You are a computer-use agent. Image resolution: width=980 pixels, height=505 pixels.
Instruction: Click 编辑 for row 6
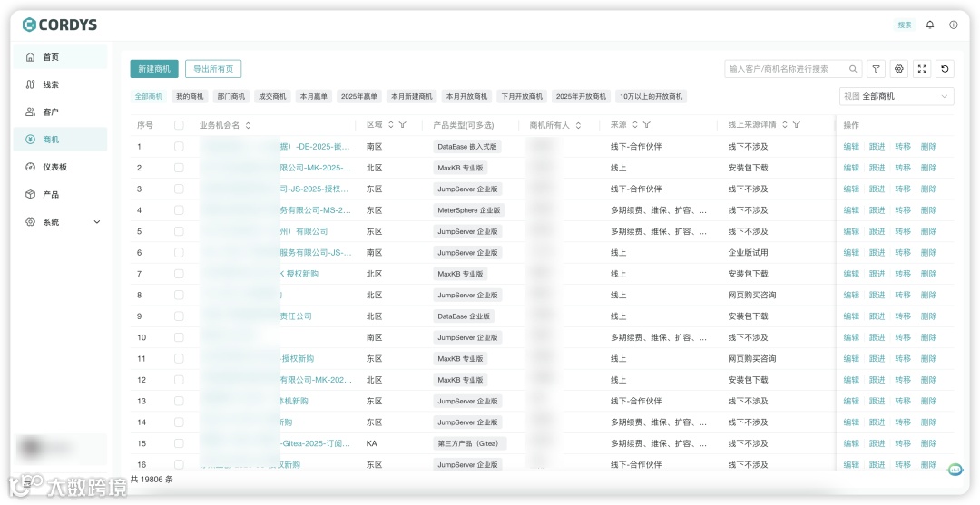[x=851, y=254]
